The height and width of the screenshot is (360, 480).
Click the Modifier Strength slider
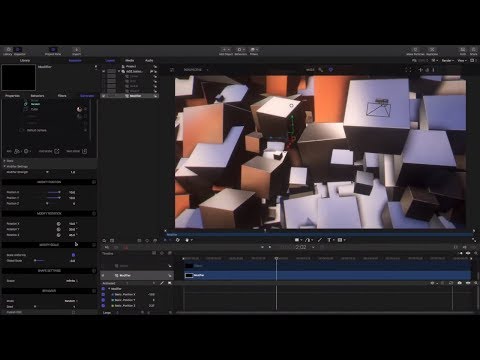click(47, 172)
